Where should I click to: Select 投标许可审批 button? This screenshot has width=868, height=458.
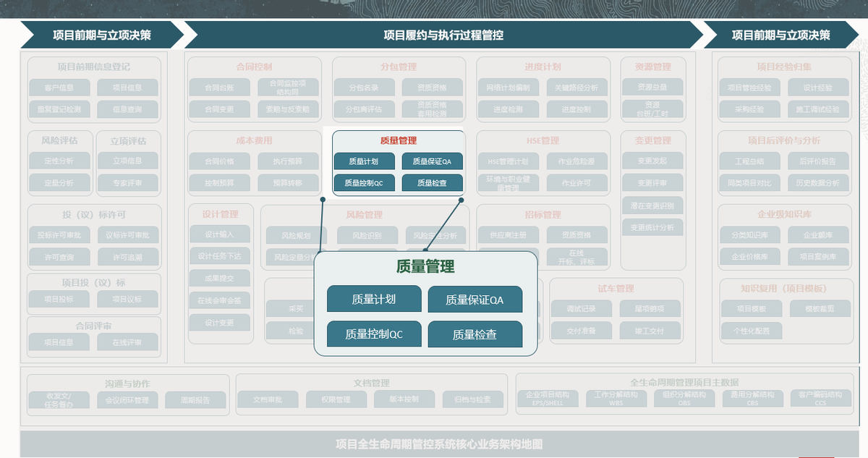tap(59, 235)
